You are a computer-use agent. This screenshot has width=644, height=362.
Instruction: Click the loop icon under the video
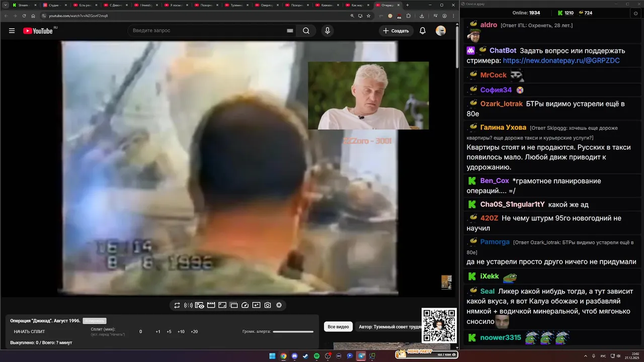[x=177, y=305]
